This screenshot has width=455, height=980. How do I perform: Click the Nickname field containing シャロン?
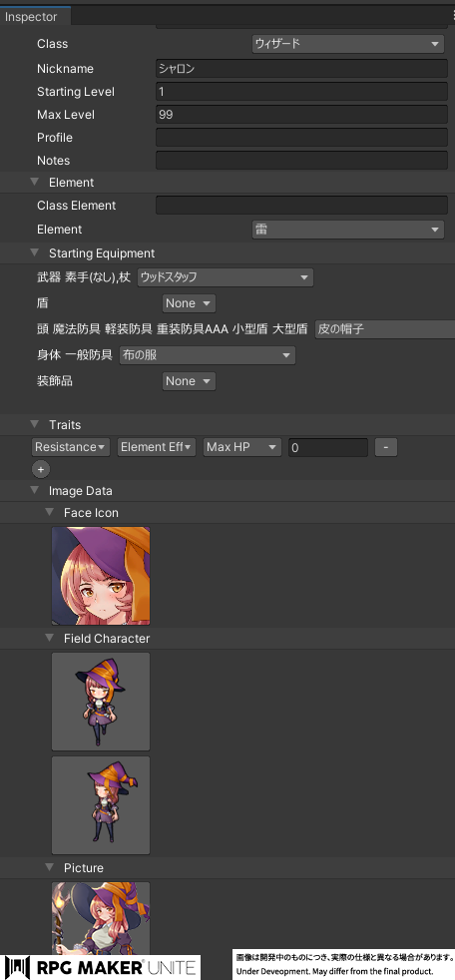tap(301, 69)
